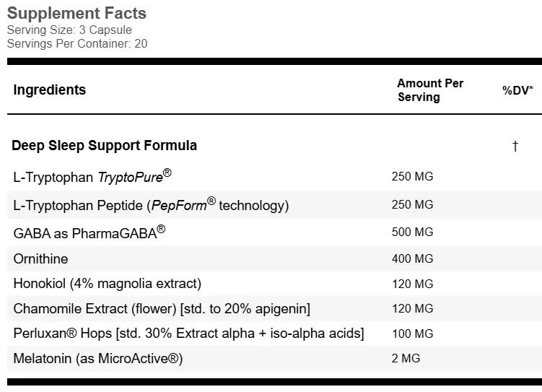Click the 100 MG amount value
The image size is (542, 392).
[412, 334]
